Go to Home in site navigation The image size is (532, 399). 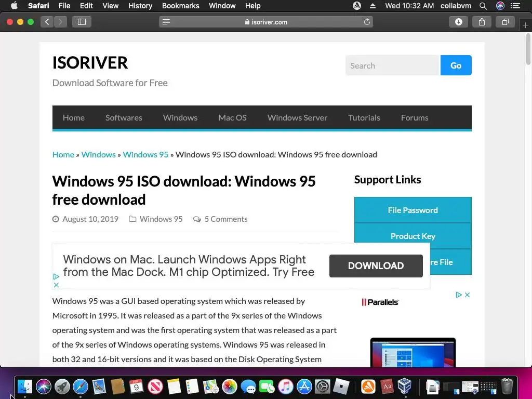(x=74, y=118)
